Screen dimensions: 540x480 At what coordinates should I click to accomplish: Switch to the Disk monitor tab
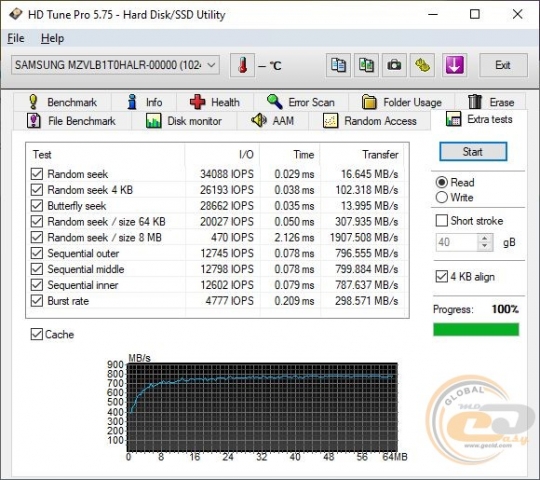coord(184,121)
